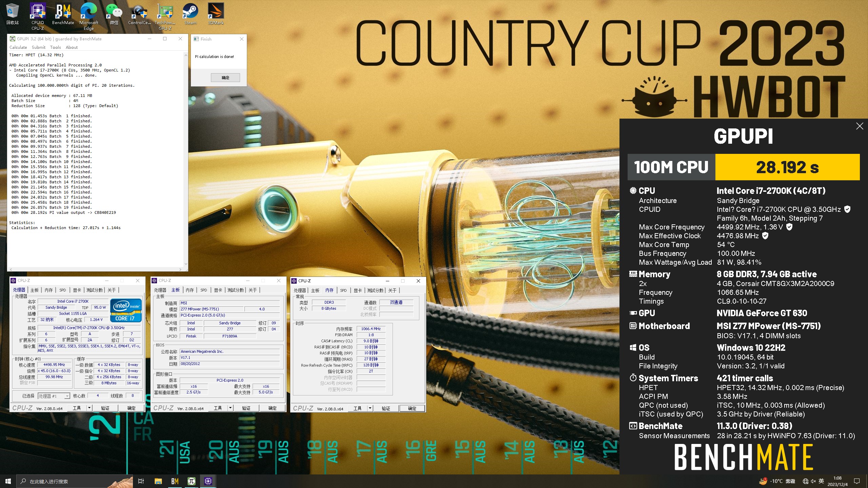The height and width of the screenshot is (488, 868).
Task: Select the 4498.95 MHz core speed value
Action: tap(54, 365)
